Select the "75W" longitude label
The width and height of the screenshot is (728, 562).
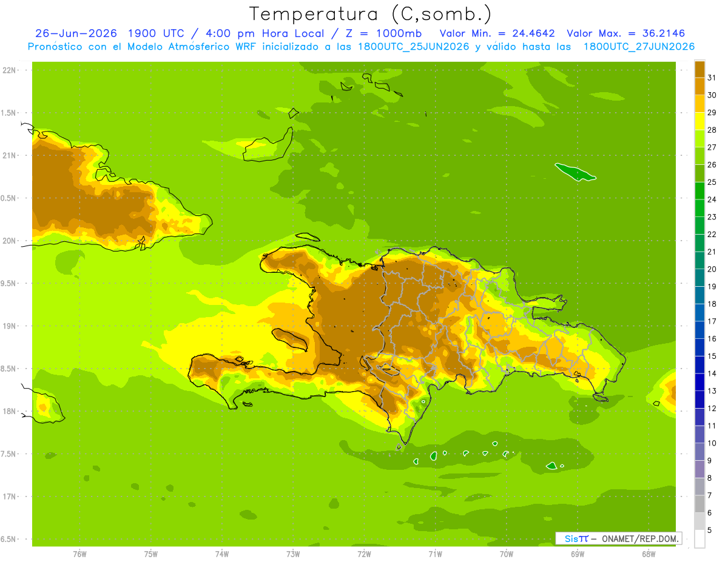(x=150, y=554)
